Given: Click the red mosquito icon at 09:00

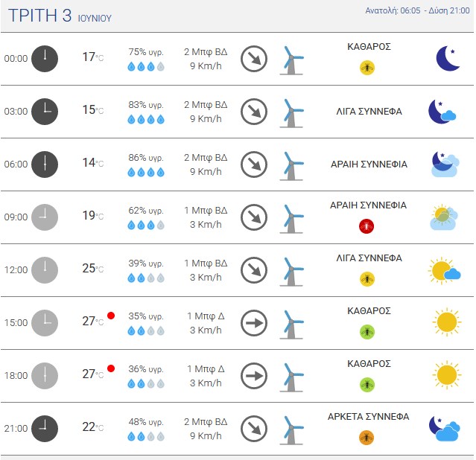Looking at the screenshot, I should pos(366,226).
